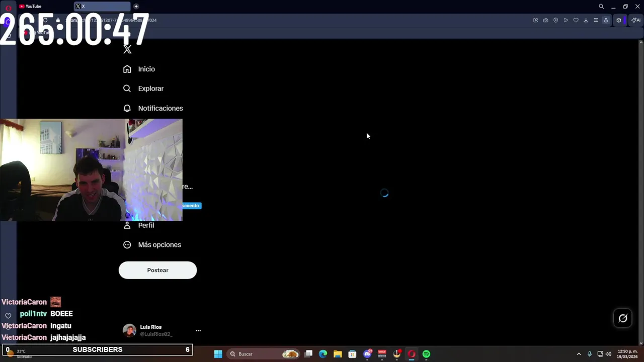Open the Opera AI assistant
This screenshot has height=362, width=644.
point(636,20)
